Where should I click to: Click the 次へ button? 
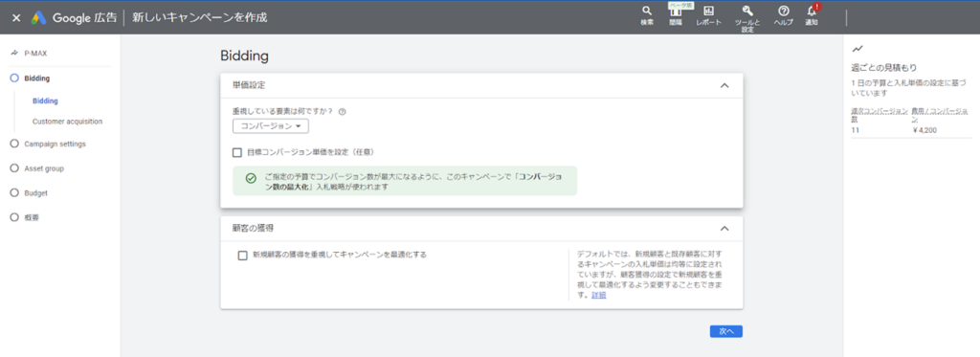[x=726, y=331]
